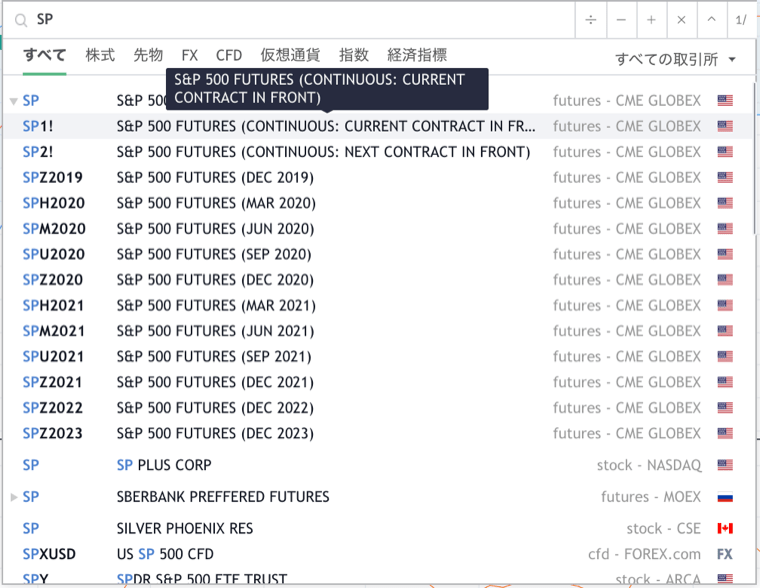Switch to the 経済指標 tab
760x588 pixels.
pos(417,55)
